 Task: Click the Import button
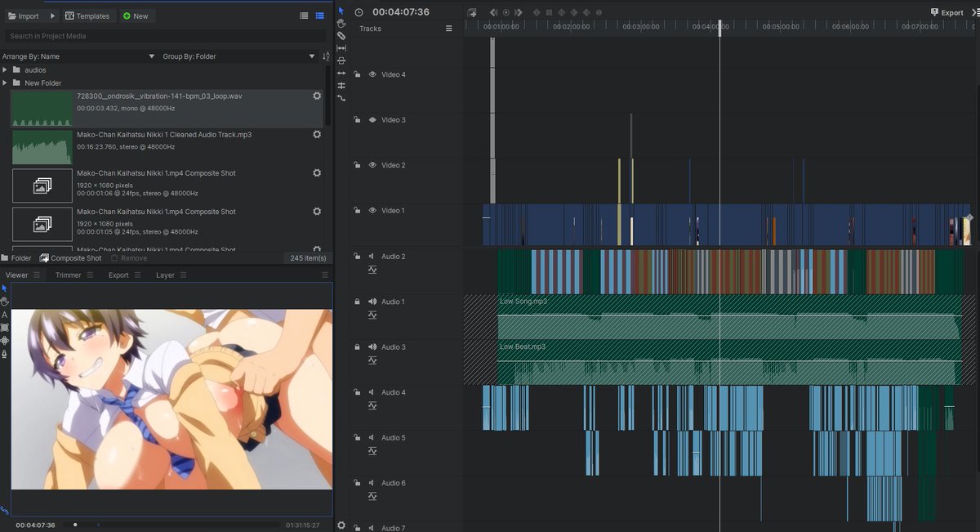coord(24,16)
